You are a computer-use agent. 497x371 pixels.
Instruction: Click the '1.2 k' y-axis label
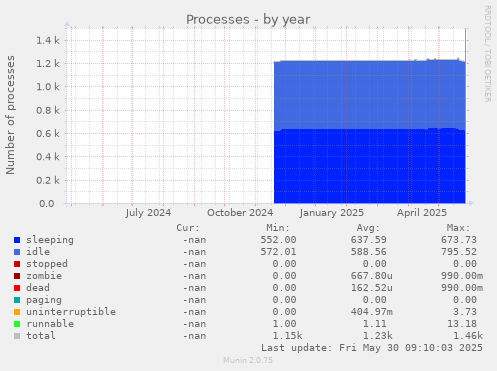point(48,64)
